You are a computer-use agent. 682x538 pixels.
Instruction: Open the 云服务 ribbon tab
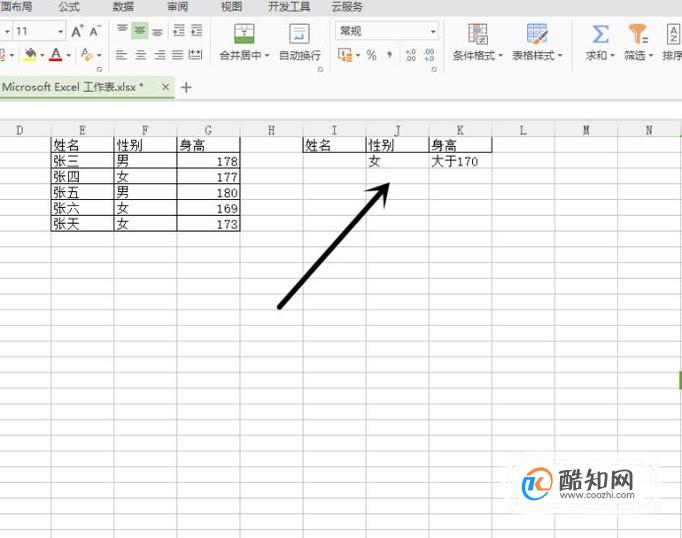[347, 7]
